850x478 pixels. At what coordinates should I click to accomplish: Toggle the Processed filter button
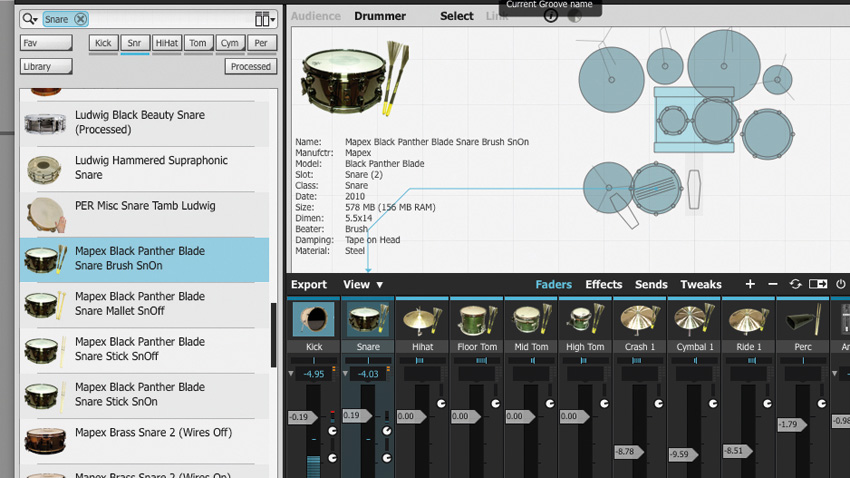(250, 67)
